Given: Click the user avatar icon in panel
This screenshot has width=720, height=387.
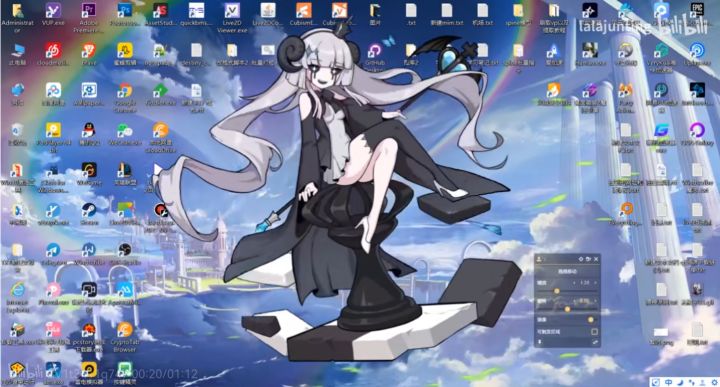Looking at the screenshot, I should (539, 259).
